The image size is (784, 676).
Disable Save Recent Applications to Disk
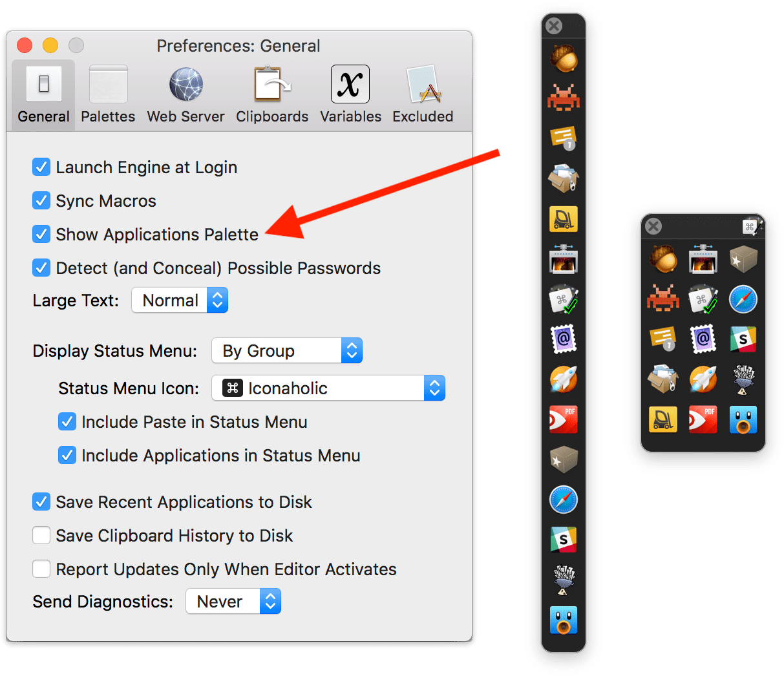click(x=41, y=502)
